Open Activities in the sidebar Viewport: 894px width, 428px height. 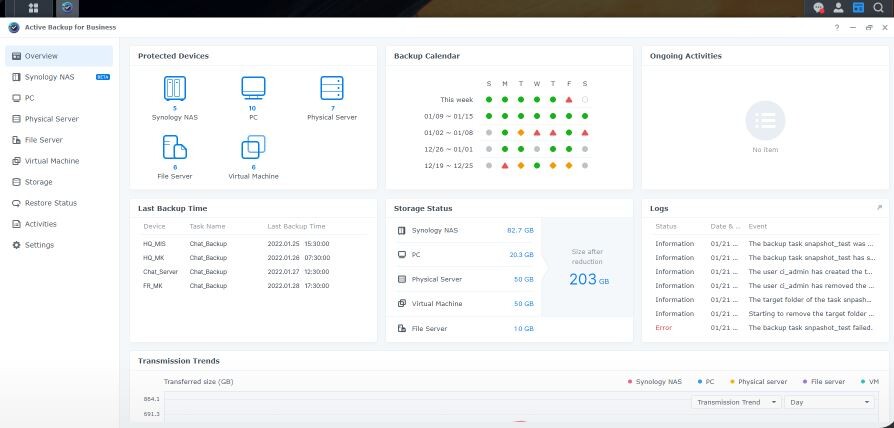click(x=59, y=224)
